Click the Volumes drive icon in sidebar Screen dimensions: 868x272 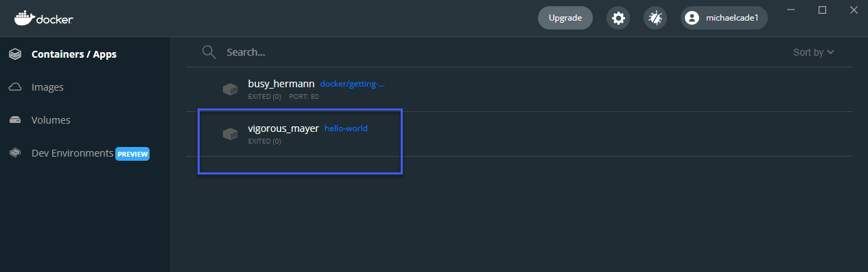tap(15, 120)
